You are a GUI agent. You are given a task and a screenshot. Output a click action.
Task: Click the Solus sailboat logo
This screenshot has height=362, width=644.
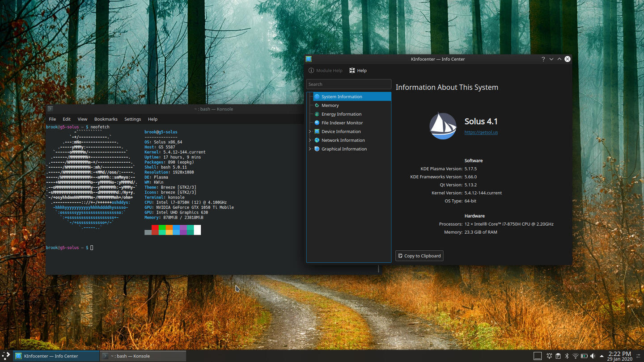(x=443, y=126)
